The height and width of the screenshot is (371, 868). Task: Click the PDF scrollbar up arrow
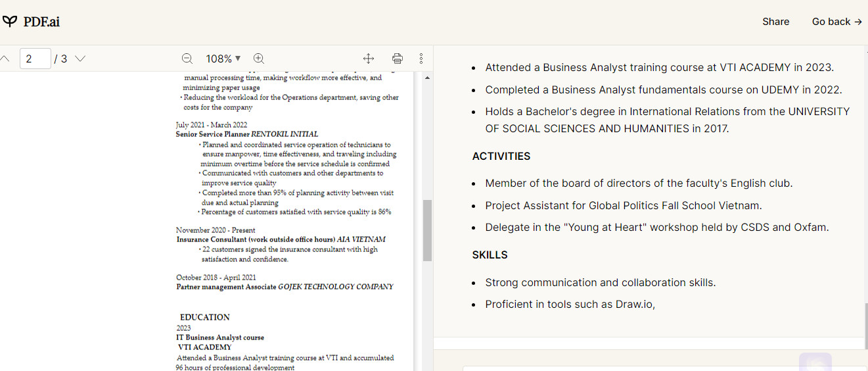(x=427, y=78)
